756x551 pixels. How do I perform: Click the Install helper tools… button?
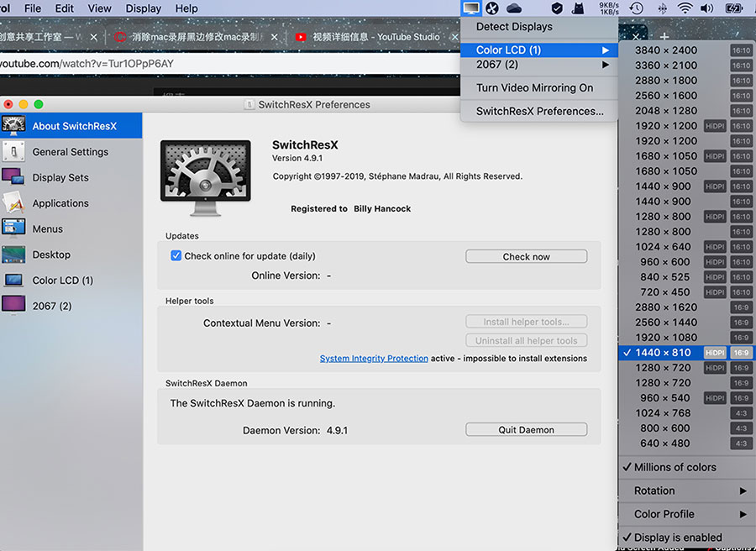(x=526, y=322)
